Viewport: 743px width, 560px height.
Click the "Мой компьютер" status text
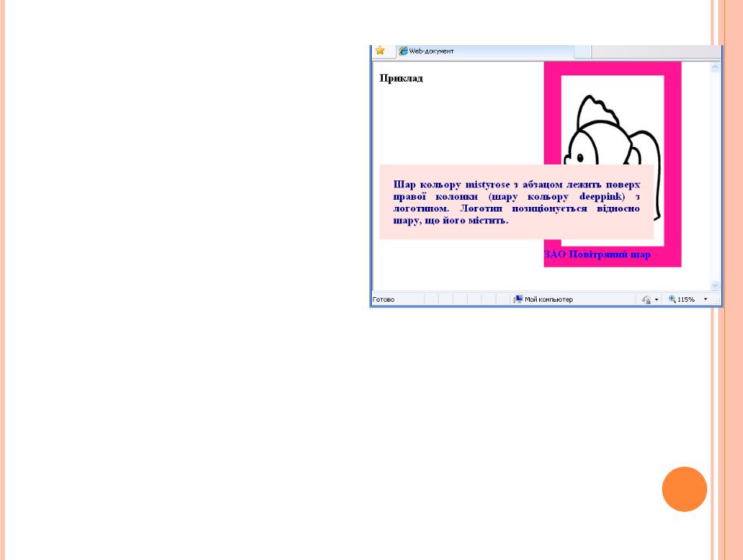click(x=548, y=299)
